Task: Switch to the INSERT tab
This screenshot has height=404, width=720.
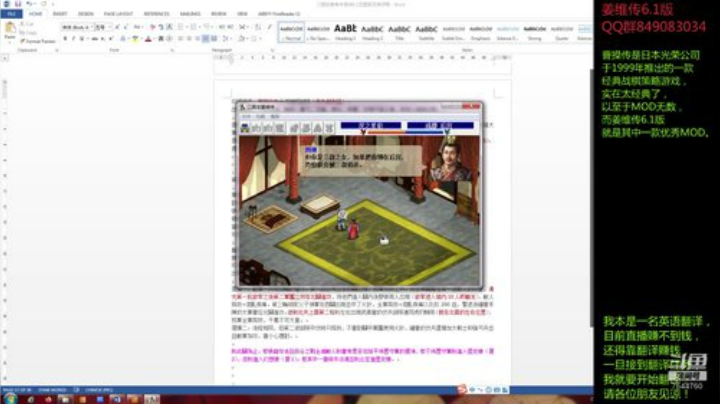Action: 60,14
